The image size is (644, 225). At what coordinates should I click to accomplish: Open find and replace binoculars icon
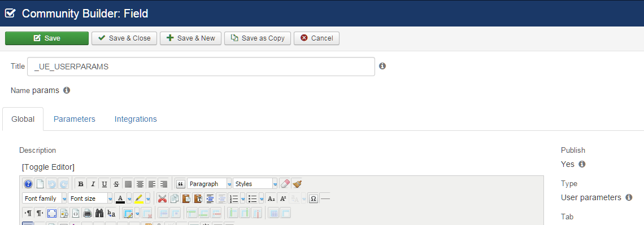tap(99, 213)
